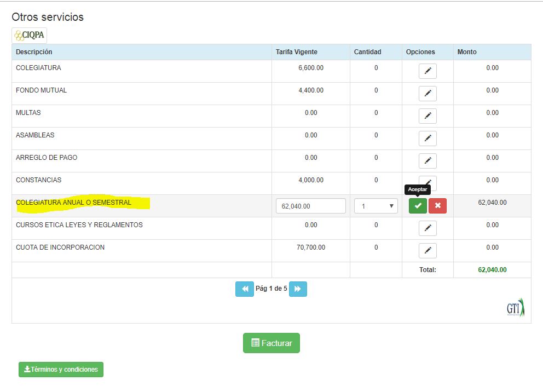
Task: Click the GTI logo
Action: point(515,308)
